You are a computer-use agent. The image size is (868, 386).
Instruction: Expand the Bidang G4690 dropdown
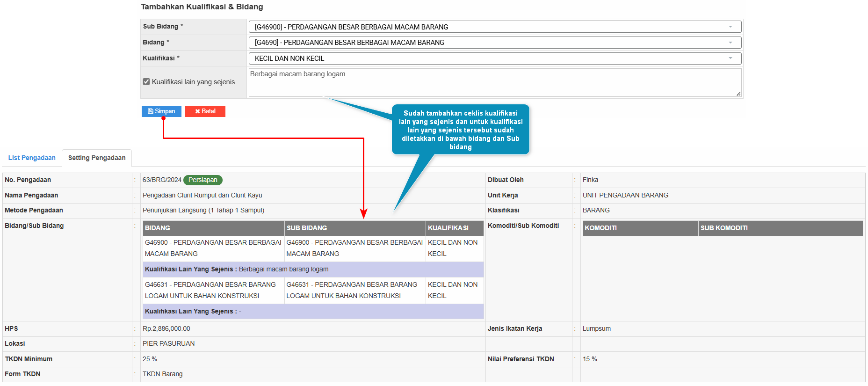click(x=494, y=43)
